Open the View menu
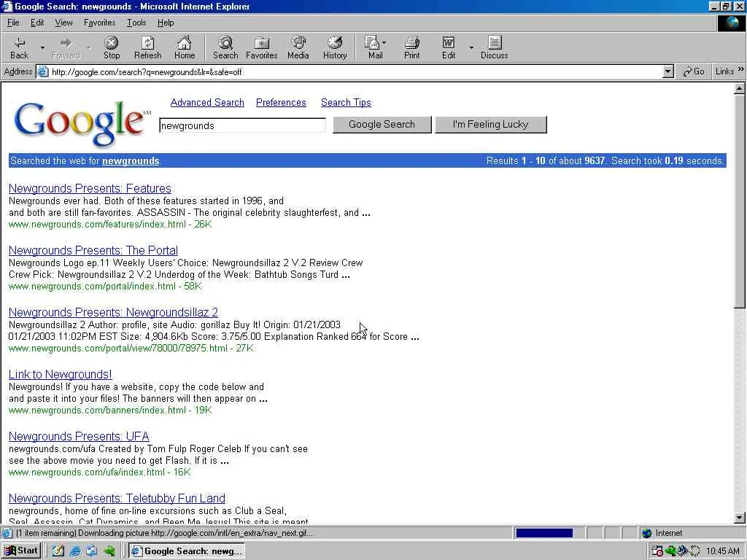 point(63,23)
